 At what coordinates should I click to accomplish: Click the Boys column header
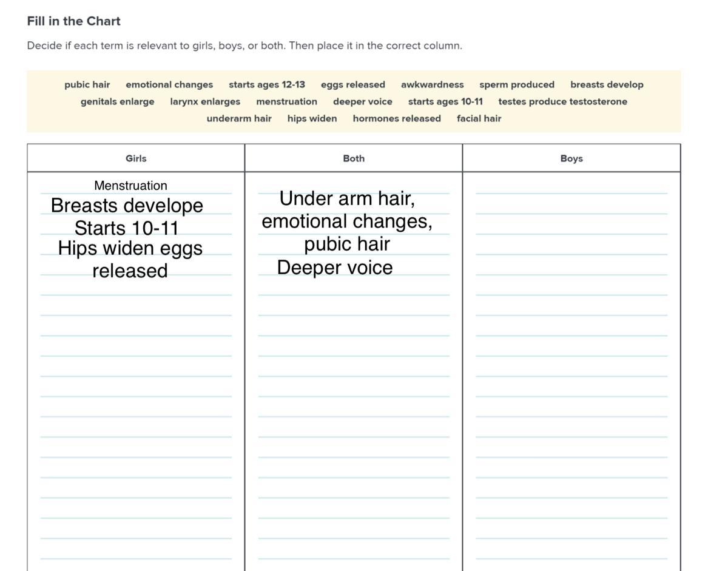[x=571, y=158]
